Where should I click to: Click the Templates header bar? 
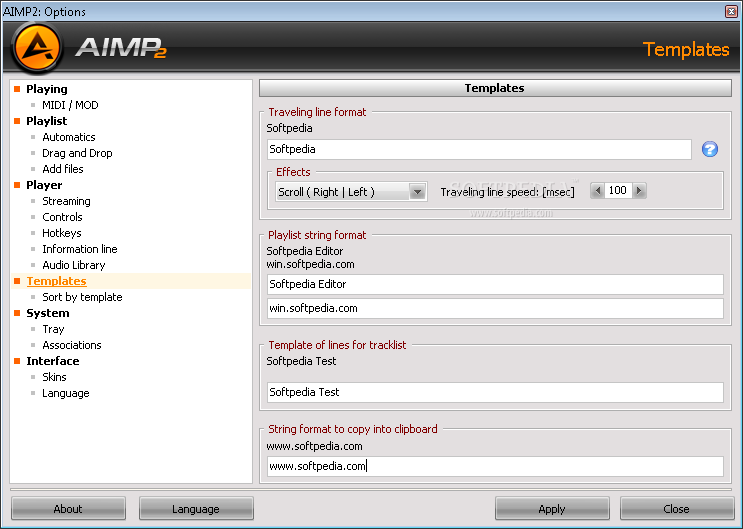point(495,88)
